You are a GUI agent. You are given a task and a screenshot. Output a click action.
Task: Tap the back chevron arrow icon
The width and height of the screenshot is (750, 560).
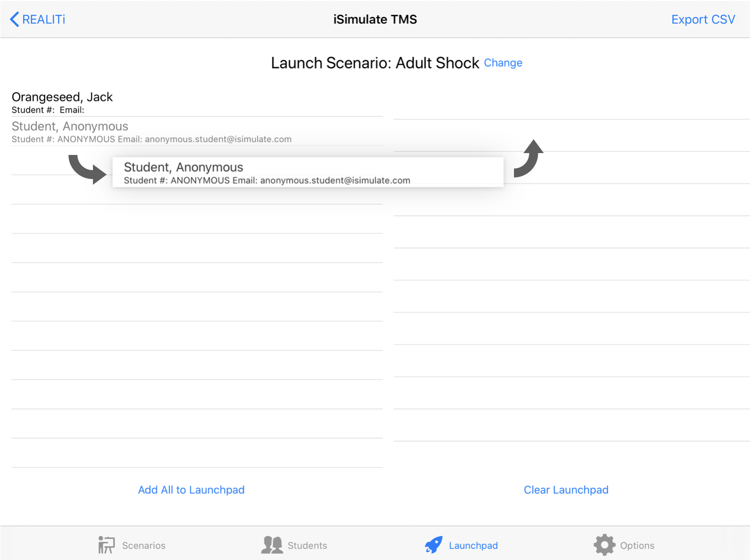[14, 19]
